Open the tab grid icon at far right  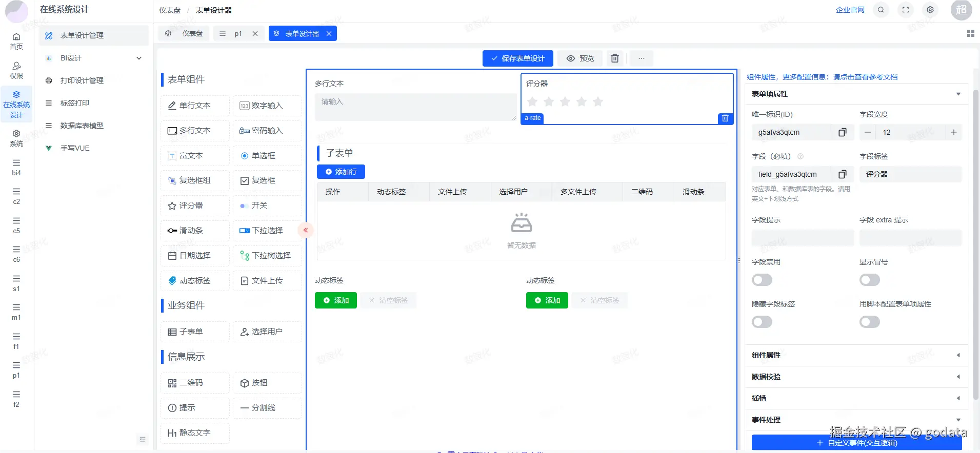(970, 33)
